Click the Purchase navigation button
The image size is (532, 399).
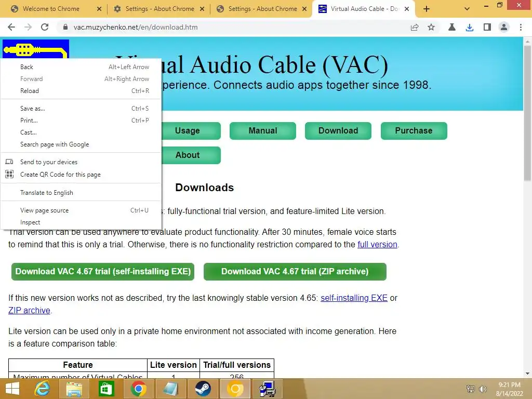414,130
